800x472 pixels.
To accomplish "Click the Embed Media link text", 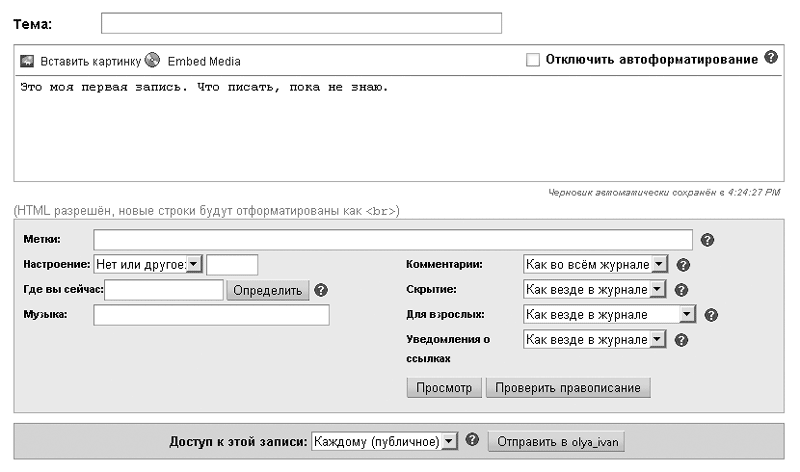I will pos(204,61).
